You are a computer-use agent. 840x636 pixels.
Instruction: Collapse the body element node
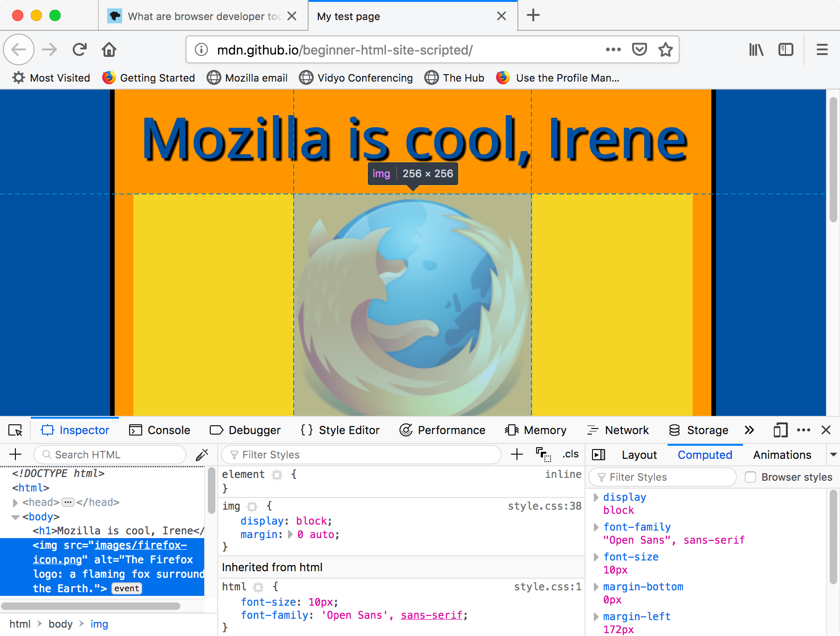(15, 517)
